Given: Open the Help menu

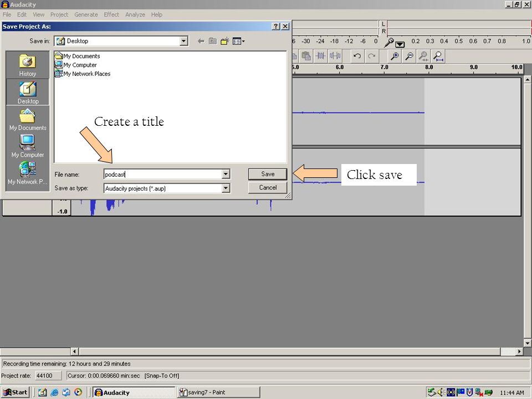Looking at the screenshot, I should click(156, 14).
